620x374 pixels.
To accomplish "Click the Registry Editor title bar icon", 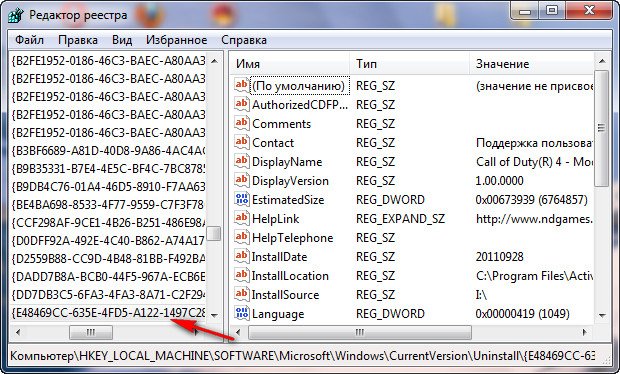I will tap(16, 16).
